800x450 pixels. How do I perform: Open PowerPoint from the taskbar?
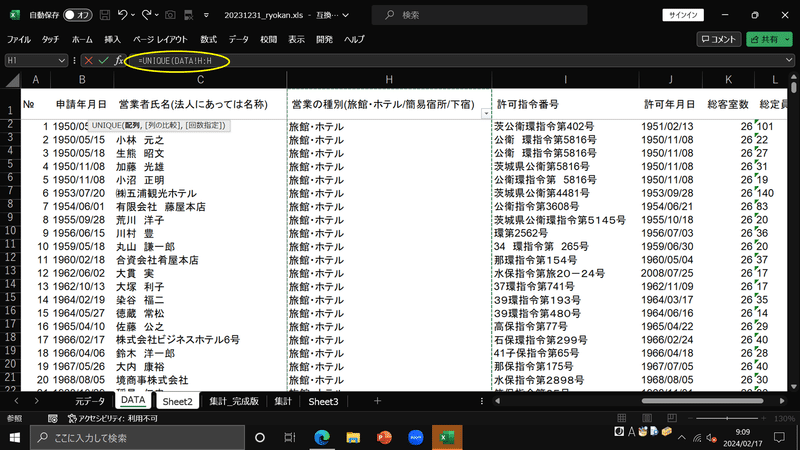tap(384, 438)
